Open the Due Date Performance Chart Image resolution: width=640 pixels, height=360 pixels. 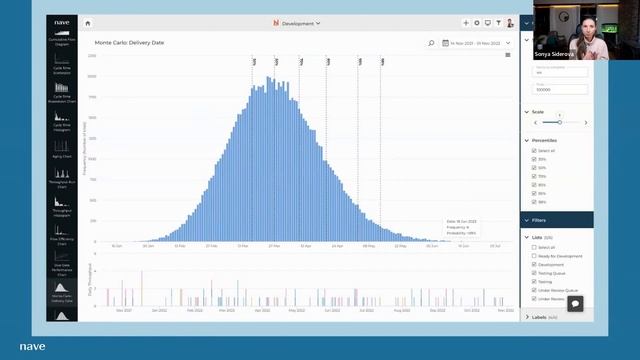(62, 264)
